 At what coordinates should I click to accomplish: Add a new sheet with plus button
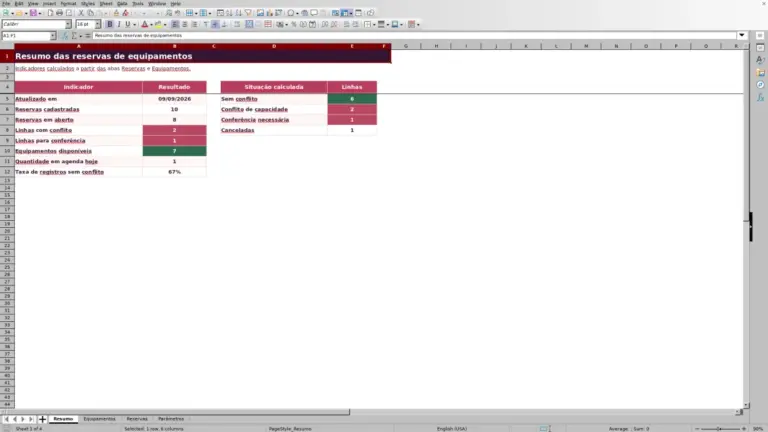(x=42, y=419)
